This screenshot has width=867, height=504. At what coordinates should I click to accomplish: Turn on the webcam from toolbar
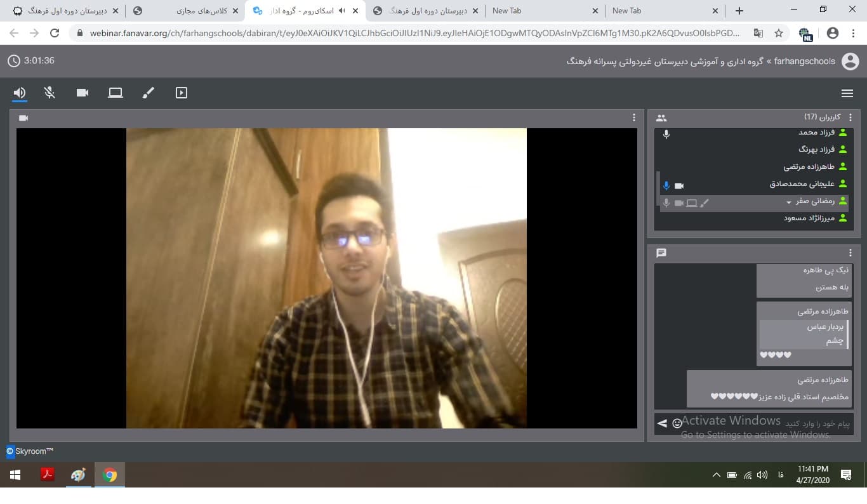(x=83, y=93)
